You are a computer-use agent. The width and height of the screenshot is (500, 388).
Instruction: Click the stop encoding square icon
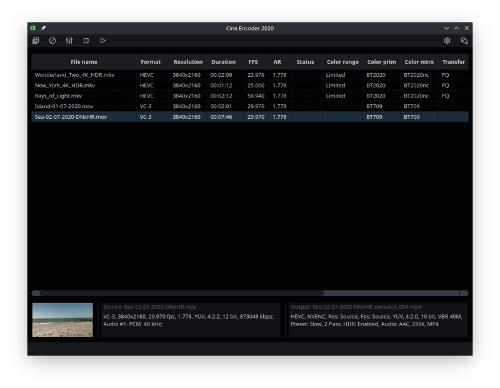pos(86,41)
